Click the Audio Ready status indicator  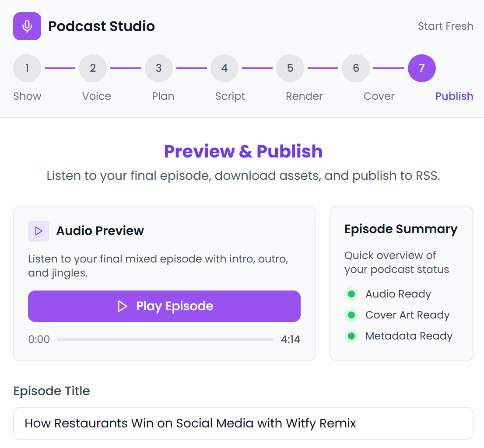[351, 294]
